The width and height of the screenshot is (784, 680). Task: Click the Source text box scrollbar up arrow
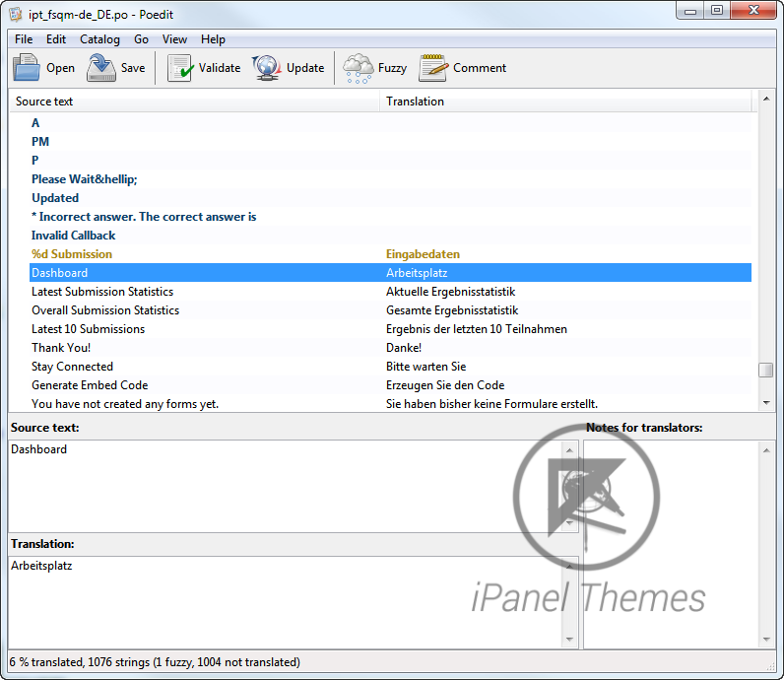(x=569, y=450)
